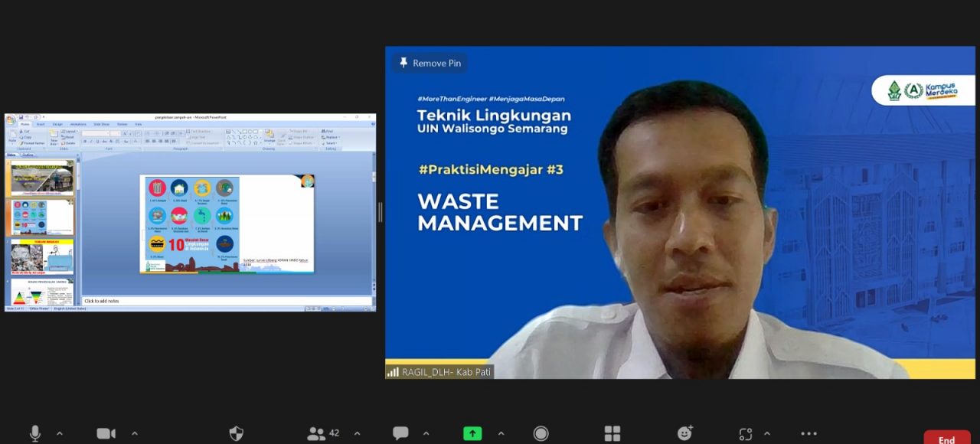Screen dimensions: 980x444
Task: Open the four-square Breakout Rooms icon
Action: pos(612,434)
